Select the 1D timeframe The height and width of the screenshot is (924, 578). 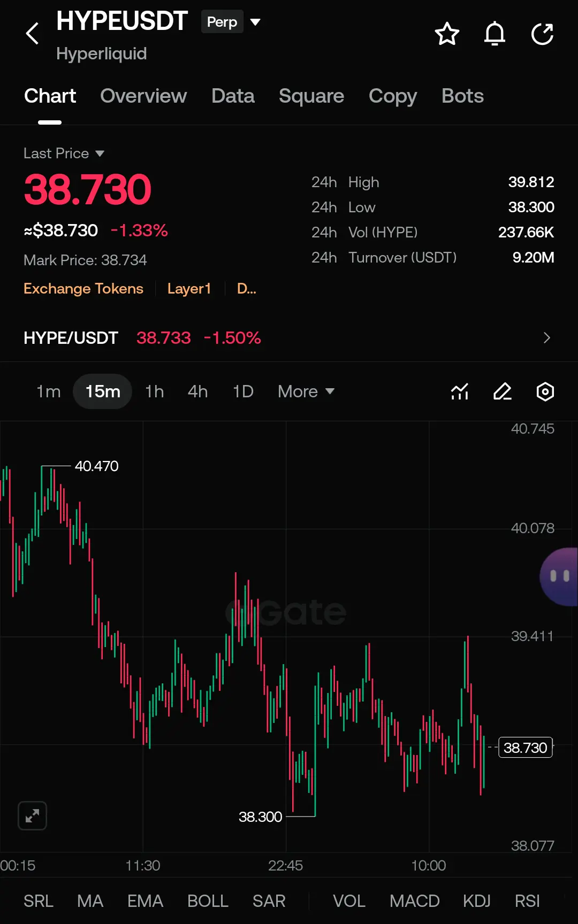point(243,391)
